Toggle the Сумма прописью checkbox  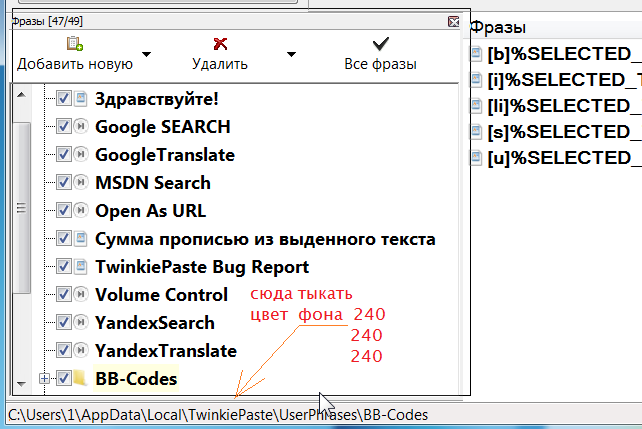click(x=63, y=238)
